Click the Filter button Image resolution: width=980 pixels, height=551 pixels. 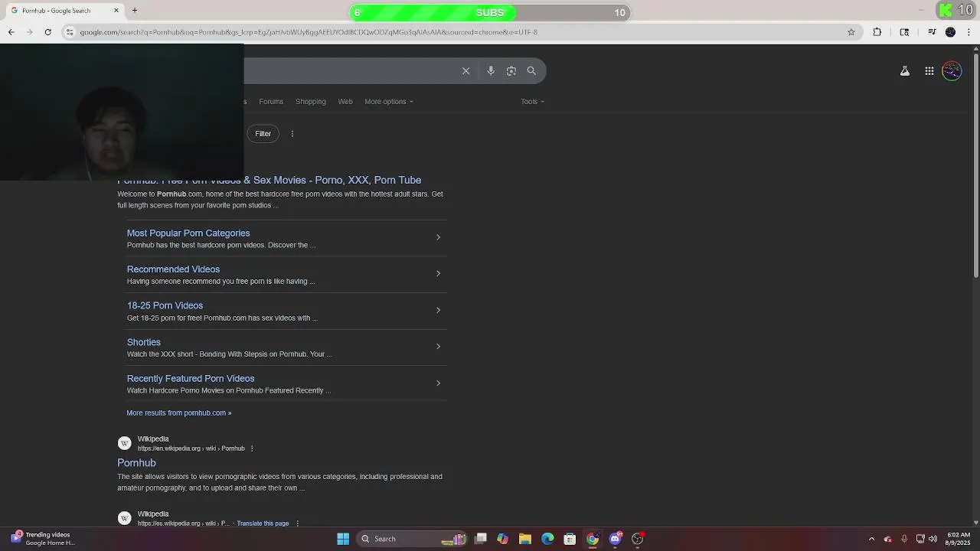[263, 133]
